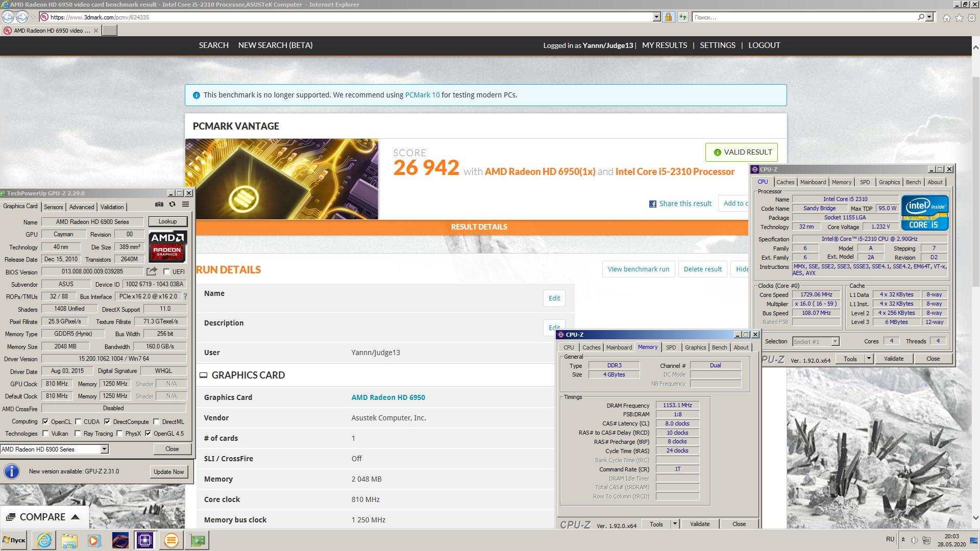Switch to the Sensors tab in GPU-Z
The image size is (980, 551).
54,207
